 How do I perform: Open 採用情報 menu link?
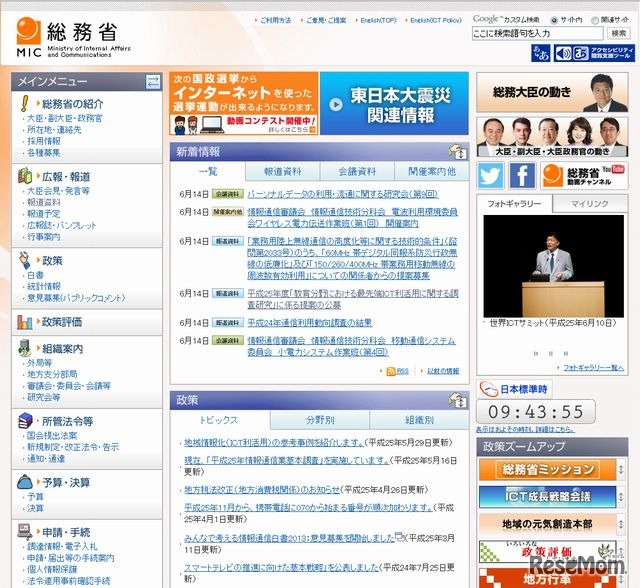pyautogui.click(x=44, y=141)
